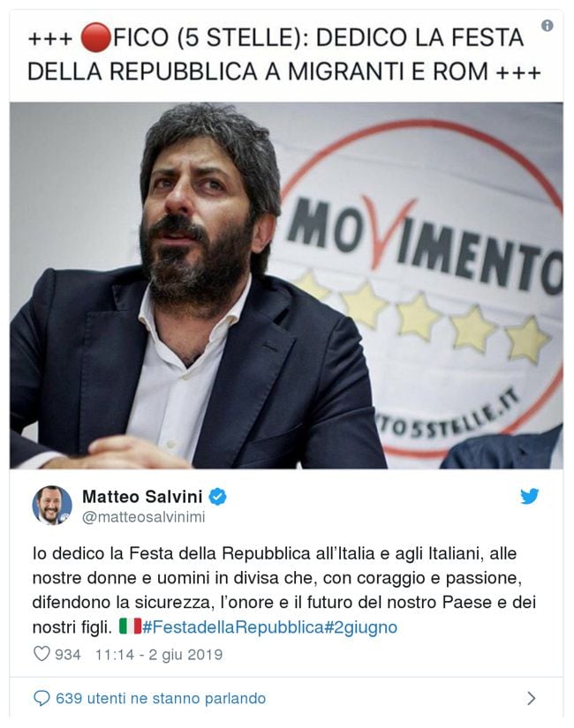Click the tweet body text
The image size is (574, 728).
[x=284, y=590]
